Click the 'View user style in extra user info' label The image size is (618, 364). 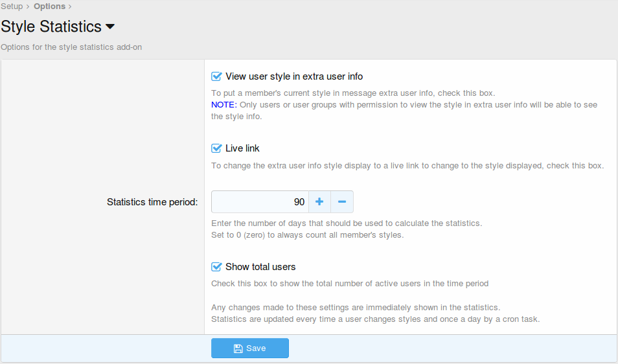(294, 76)
